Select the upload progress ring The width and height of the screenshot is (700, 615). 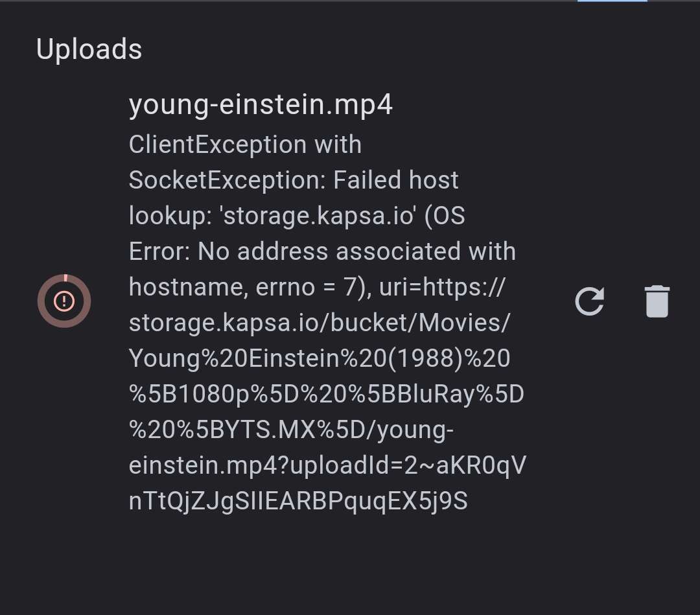64,301
